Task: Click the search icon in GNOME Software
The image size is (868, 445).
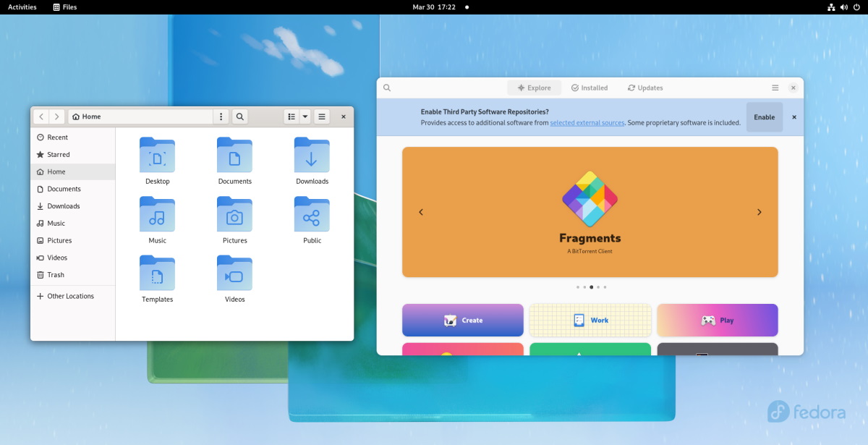Action: 387,88
